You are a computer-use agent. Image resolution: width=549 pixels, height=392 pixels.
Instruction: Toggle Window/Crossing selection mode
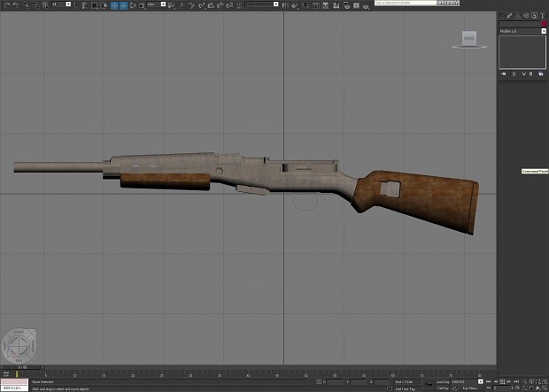(104, 5)
